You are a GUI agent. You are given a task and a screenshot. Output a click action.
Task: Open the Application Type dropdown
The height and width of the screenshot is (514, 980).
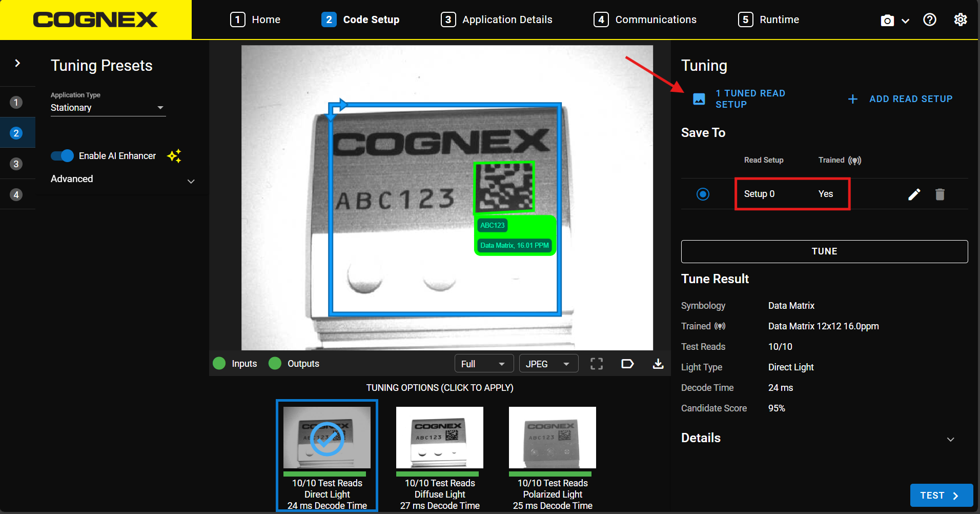[108, 108]
